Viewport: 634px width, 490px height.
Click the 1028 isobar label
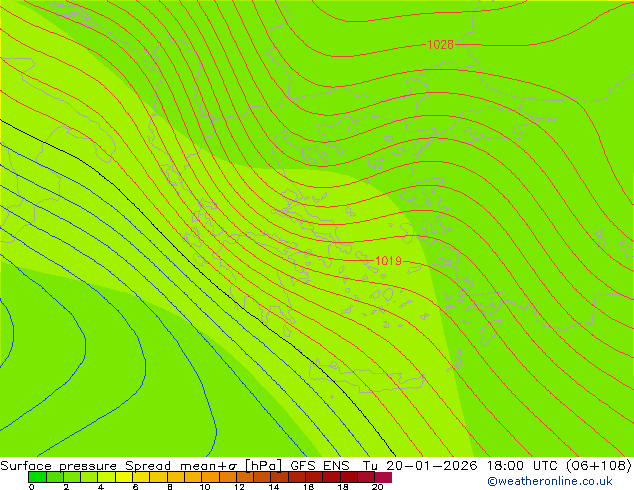pos(440,44)
